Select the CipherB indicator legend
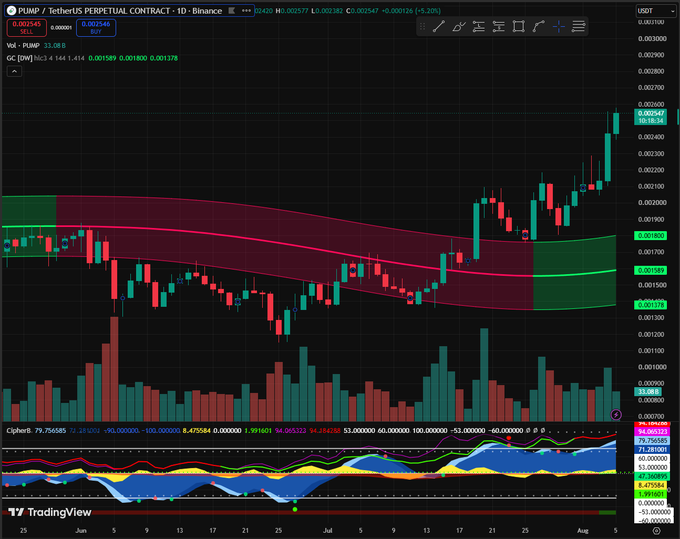 [x=19, y=431]
